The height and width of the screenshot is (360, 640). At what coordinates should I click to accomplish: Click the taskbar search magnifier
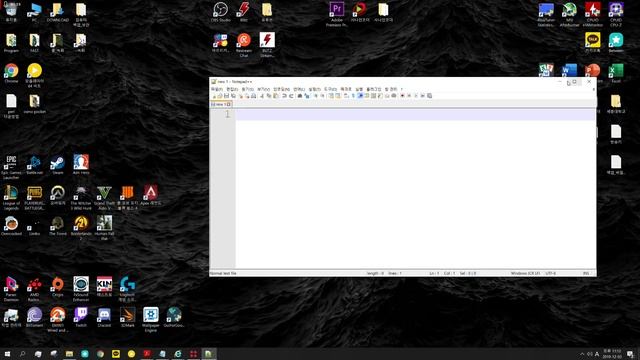click(22, 354)
